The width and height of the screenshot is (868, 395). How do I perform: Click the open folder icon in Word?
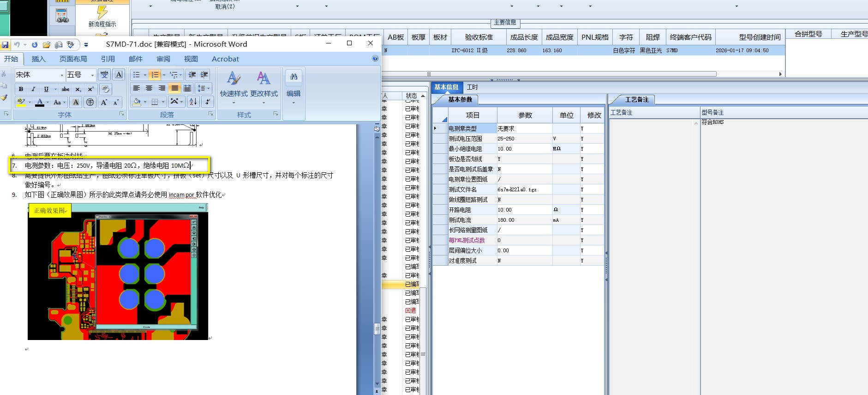coord(47,45)
